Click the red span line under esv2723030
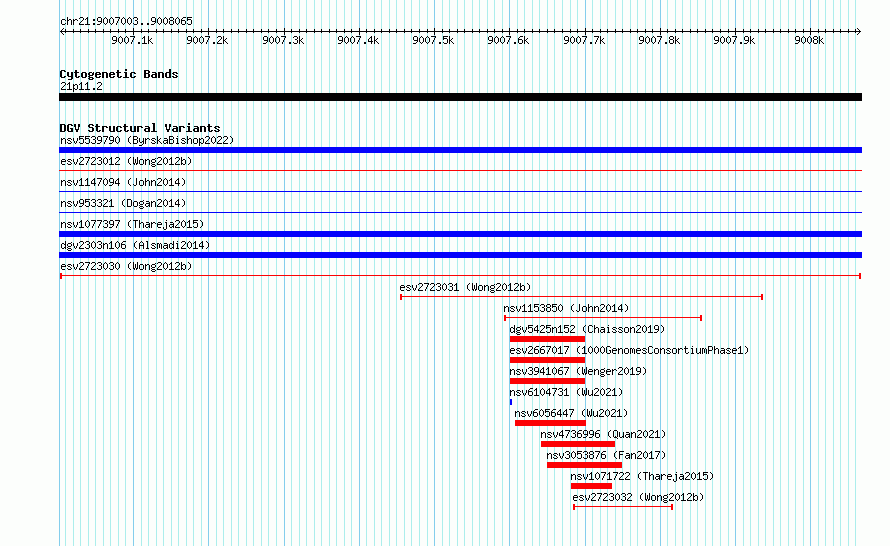The width and height of the screenshot is (890, 546). tap(460, 276)
